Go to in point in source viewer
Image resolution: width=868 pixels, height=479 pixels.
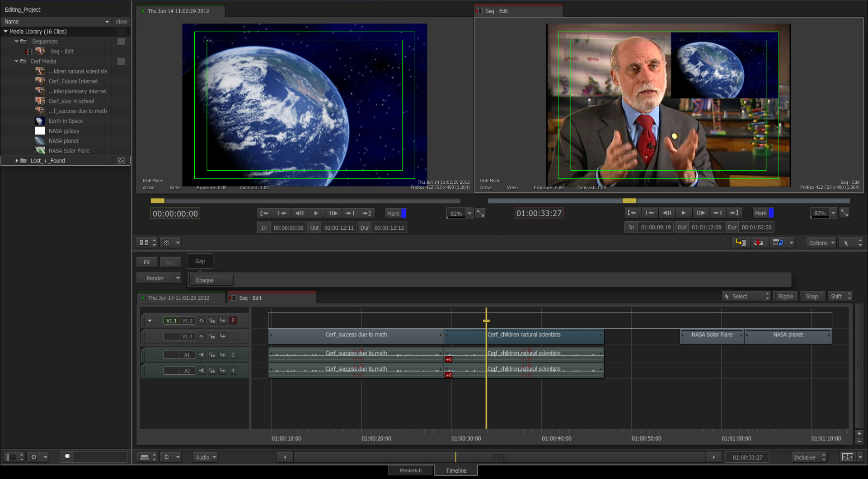tap(265, 213)
